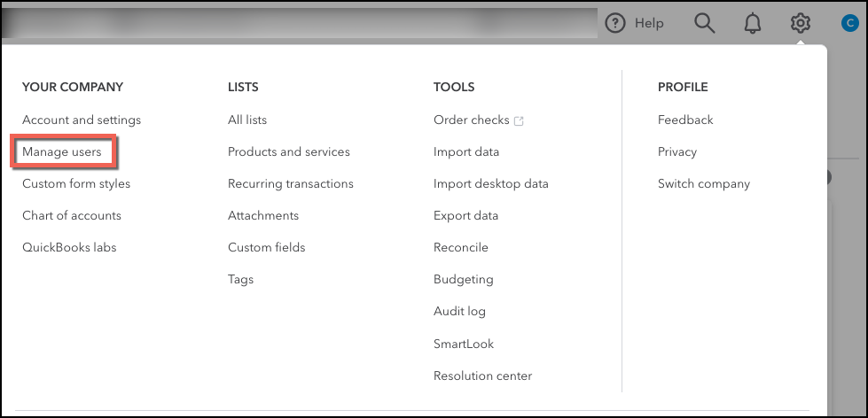Open notifications bell icon

(753, 23)
